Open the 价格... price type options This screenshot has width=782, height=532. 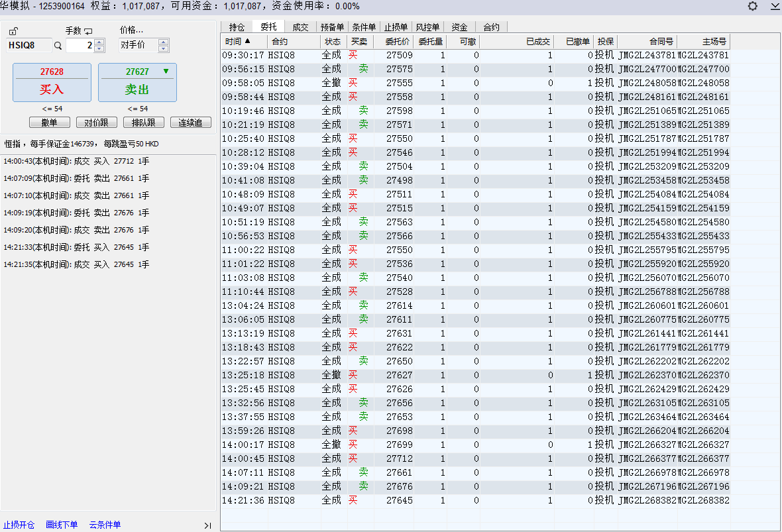click(131, 30)
